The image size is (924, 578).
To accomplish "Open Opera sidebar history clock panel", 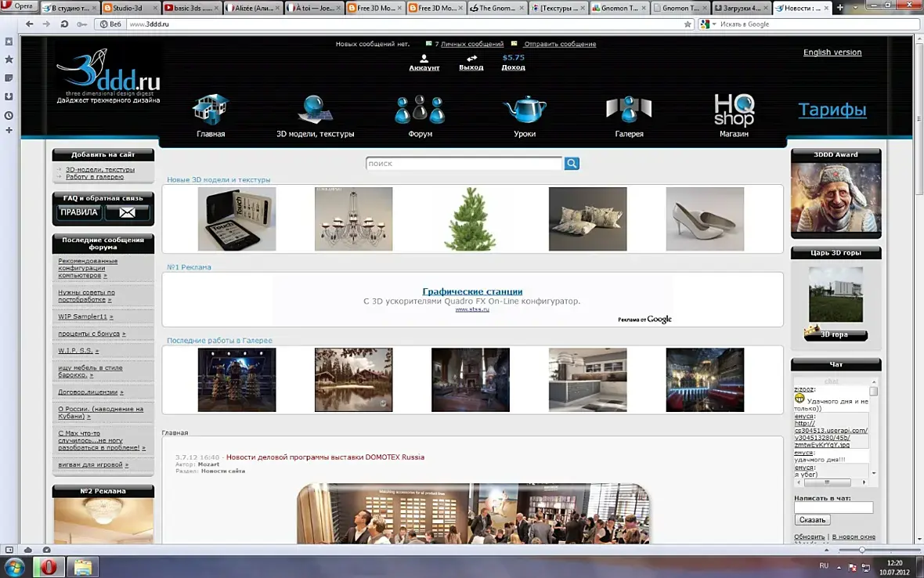I will point(9,115).
